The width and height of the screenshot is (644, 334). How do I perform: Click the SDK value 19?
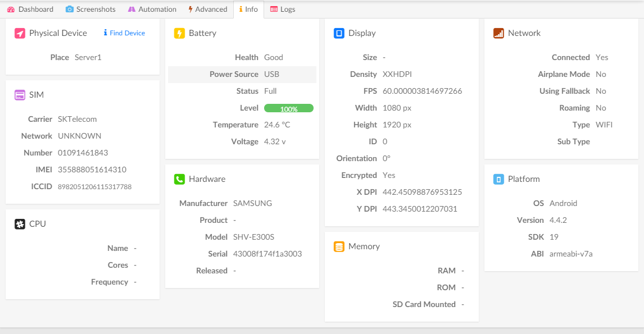pyautogui.click(x=554, y=237)
